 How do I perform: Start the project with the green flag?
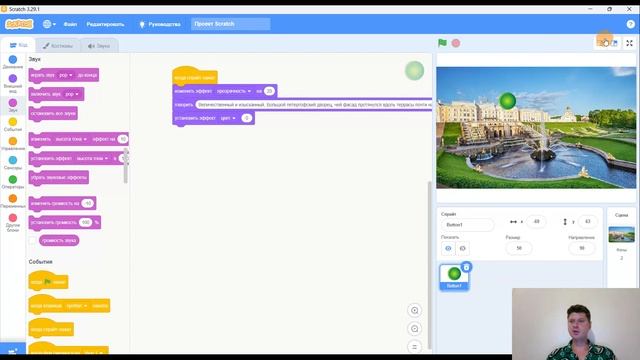click(x=442, y=43)
